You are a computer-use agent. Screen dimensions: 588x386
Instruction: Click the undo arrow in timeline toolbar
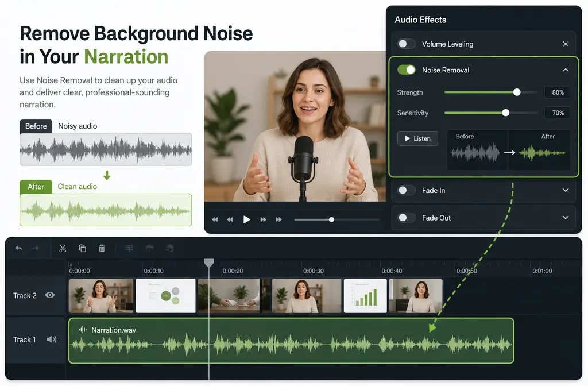click(18, 248)
